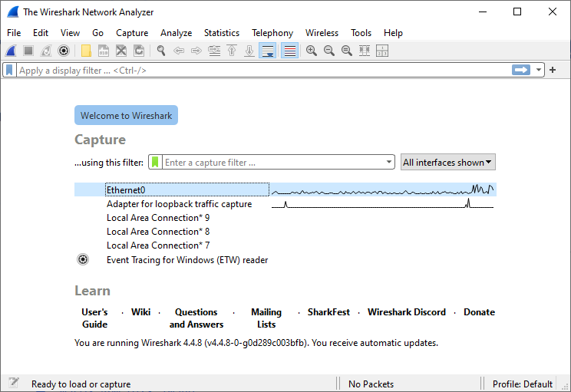
Task: Click the reset layout toolbar icon
Action: click(x=382, y=51)
